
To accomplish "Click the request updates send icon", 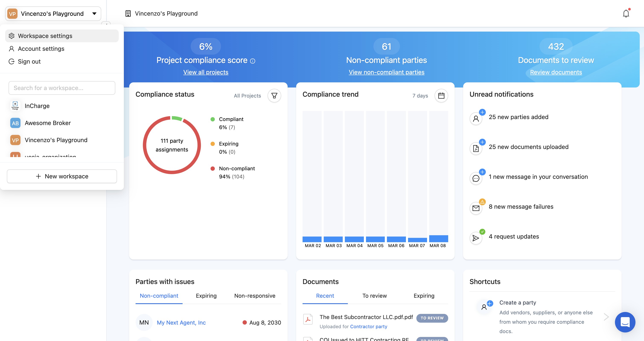I will point(476,238).
